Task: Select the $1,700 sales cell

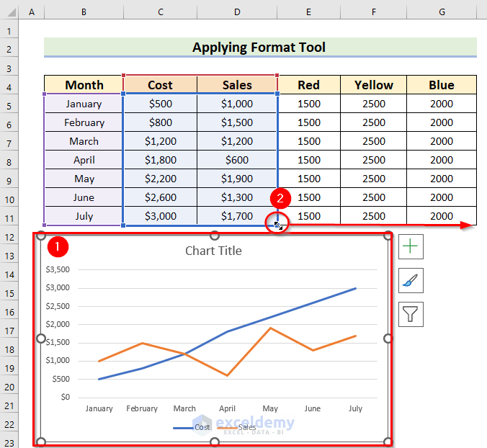Action: pos(237,216)
